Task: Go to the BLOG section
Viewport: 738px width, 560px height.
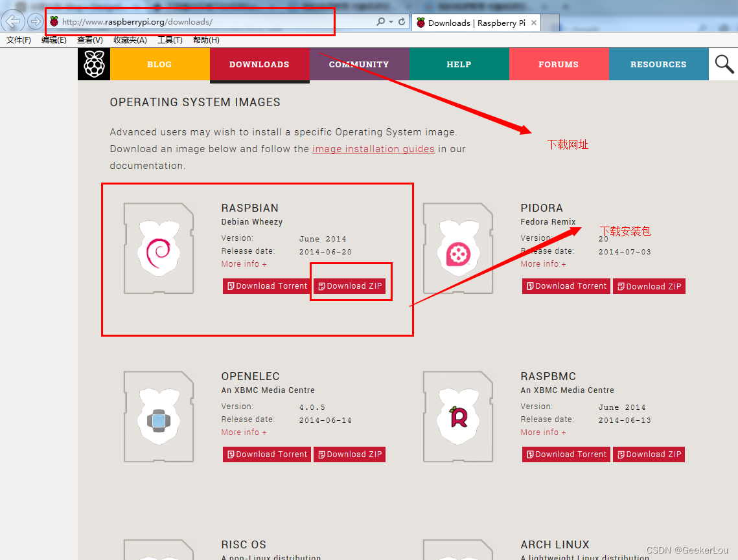Action: click(x=159, y=65)
